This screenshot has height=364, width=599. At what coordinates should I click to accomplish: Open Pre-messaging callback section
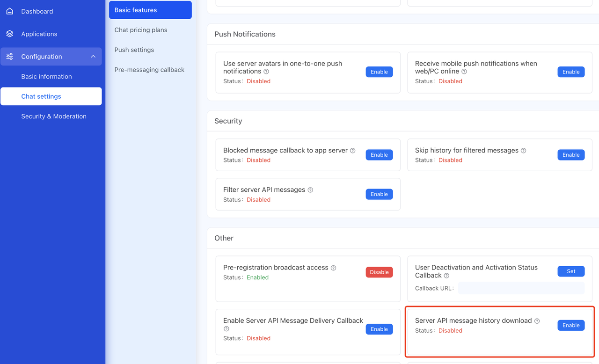pyautogui.click(x=149, y=70)
